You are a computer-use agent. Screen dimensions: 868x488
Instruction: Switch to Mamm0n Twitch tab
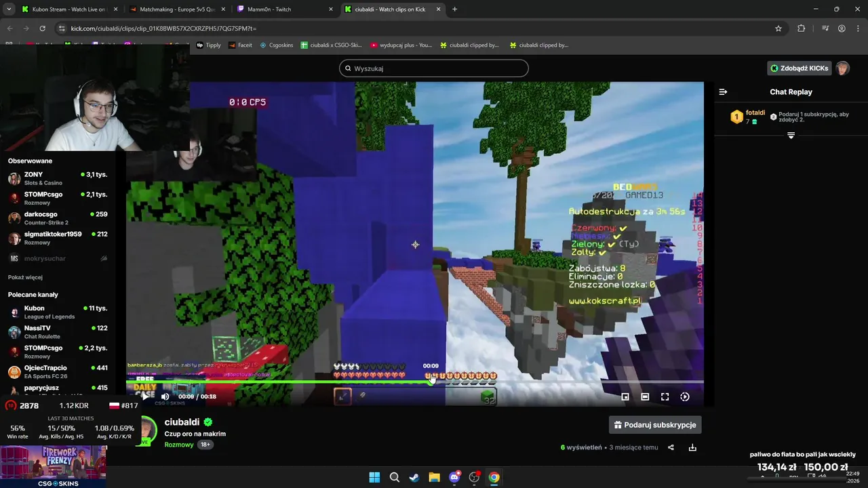click(284, 9)
